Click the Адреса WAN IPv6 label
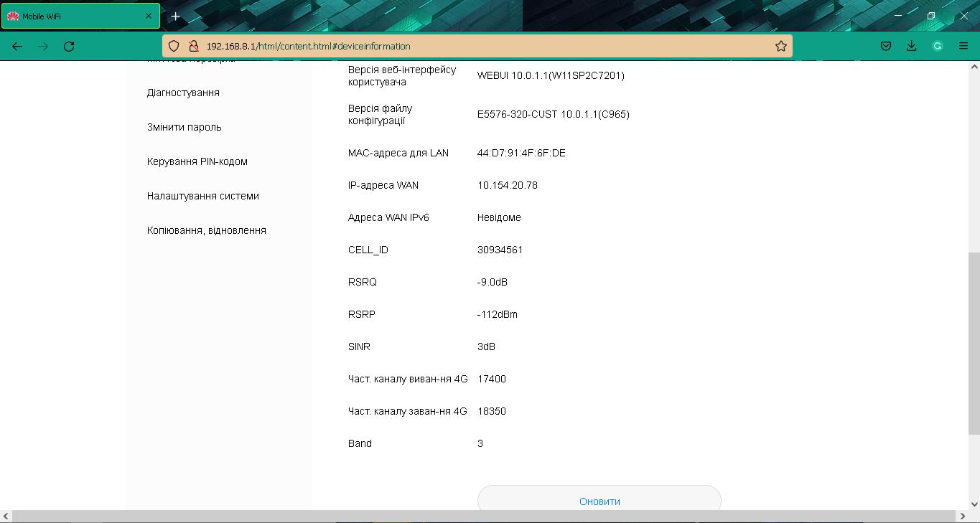 coord(388,217)
